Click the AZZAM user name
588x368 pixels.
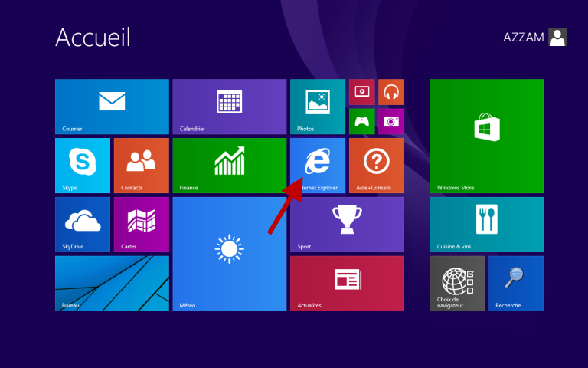point(524,37)
